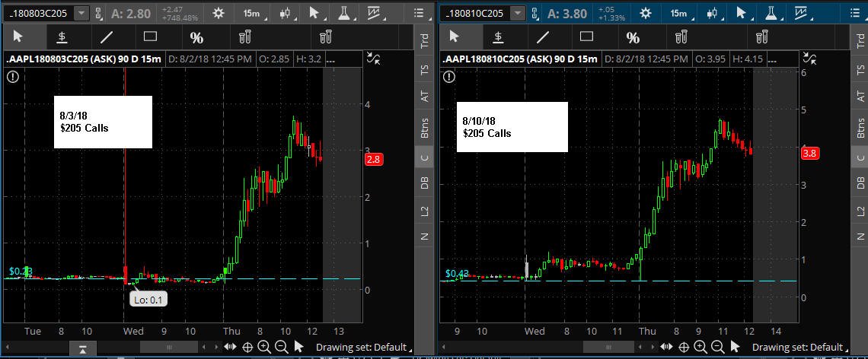Screen dimensions: 868x359
Task: Click the alert exclamation icon in right chart
Action: point(449,77)
